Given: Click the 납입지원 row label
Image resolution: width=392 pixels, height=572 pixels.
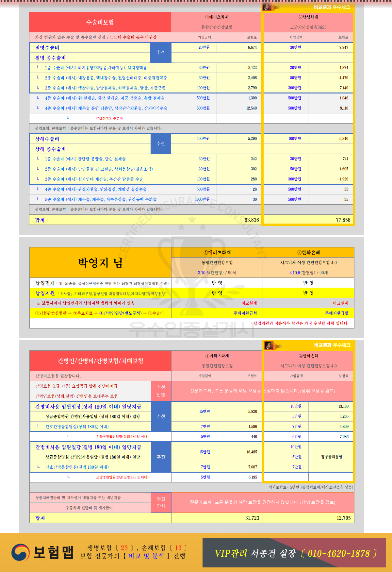Looking at the screenshot, I should 45,293.
